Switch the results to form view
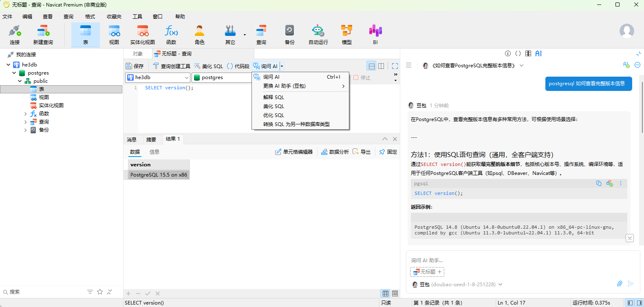Screen dimensions: 644x307 pos(395,294)
